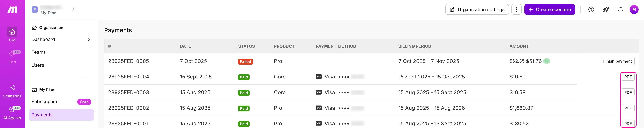Open the Grid beta section
644x128 pixels.
tap(12, 57)
